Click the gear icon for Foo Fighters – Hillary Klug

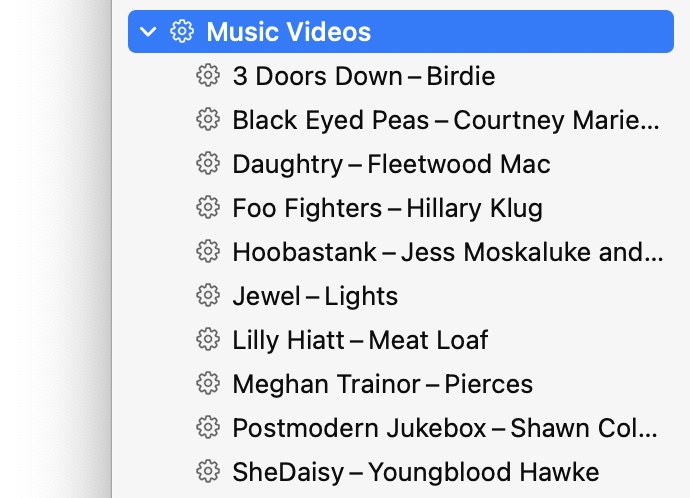pos(207,208)
